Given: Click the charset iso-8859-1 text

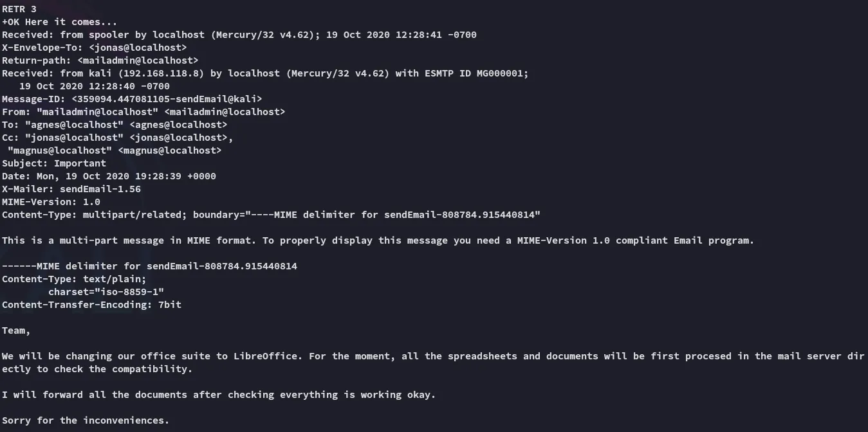Looking at the screenshot, I should [106, 292].
